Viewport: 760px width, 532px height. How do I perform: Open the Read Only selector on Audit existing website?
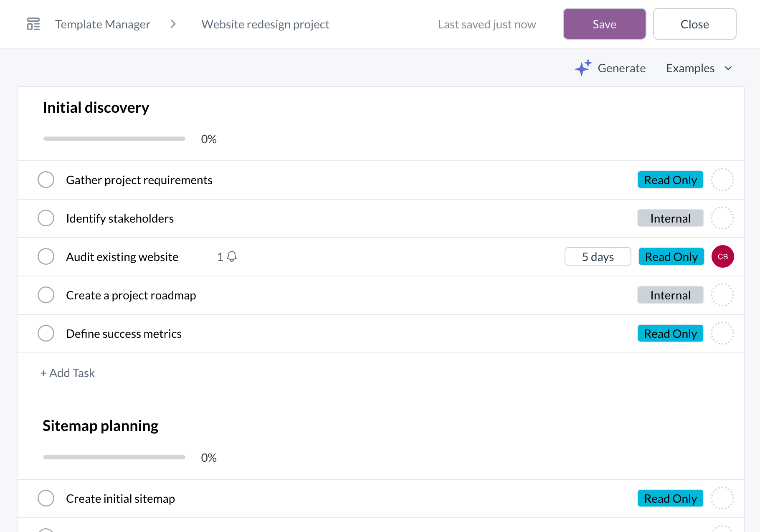pos(671,256)
